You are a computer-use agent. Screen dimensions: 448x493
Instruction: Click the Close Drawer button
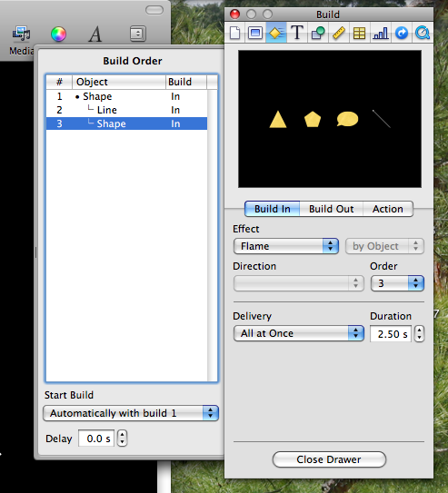point(329,459)
